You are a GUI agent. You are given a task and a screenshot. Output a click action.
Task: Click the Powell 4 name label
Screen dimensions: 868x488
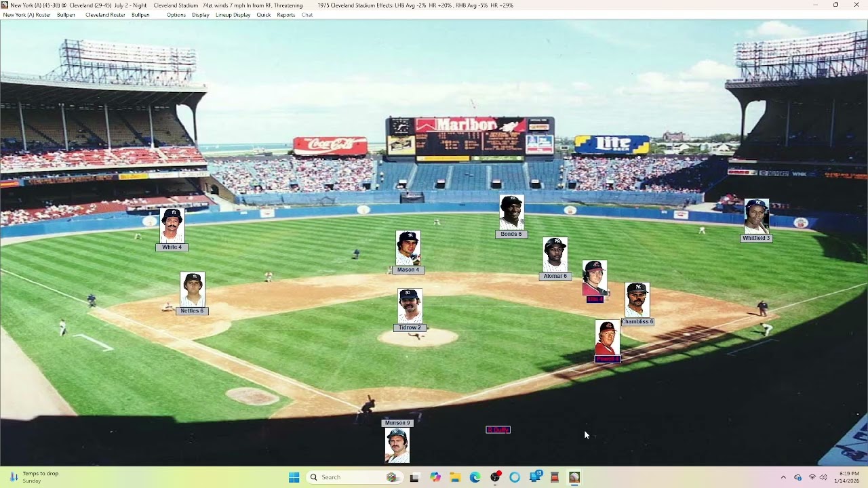(608, 359)
